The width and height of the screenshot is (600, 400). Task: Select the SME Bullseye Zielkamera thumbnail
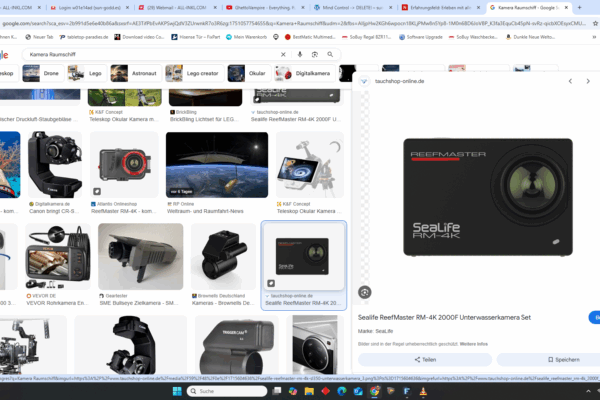tap(140, 256)
